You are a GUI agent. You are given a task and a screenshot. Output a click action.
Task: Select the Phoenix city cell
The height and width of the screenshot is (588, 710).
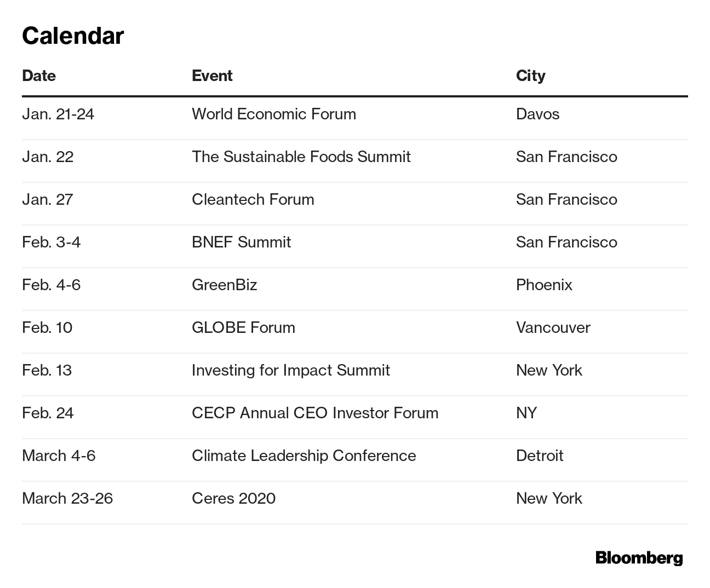[x=544, y=285]
